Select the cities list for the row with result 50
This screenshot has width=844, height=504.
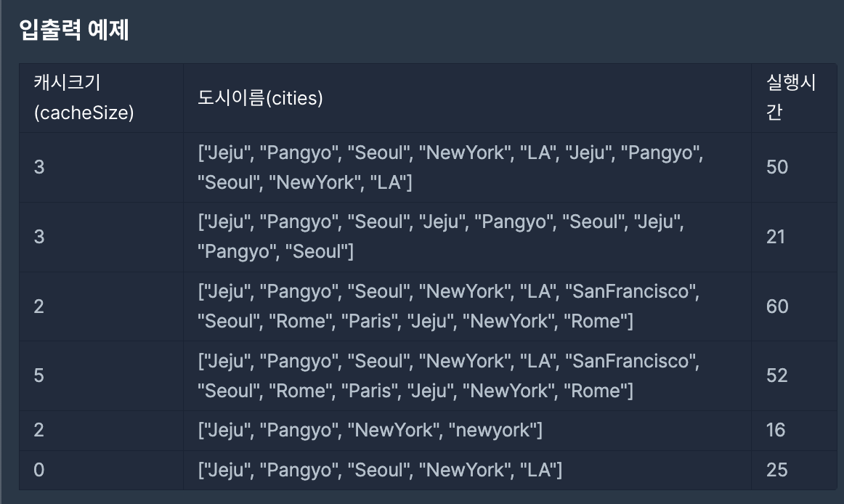point(467,168)
